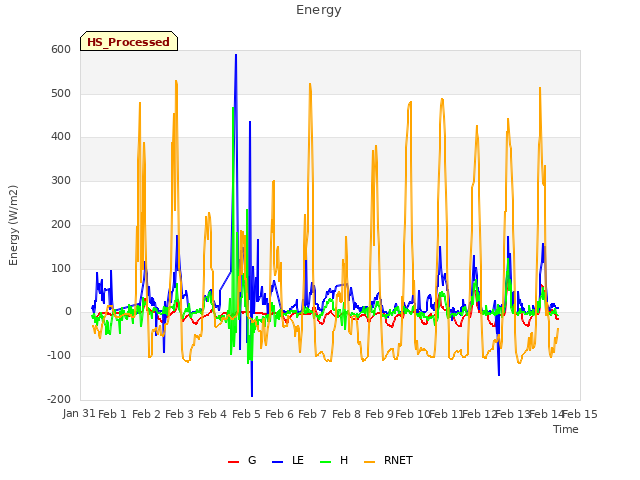Click the green H legend color marker

[x=325, y=462]
